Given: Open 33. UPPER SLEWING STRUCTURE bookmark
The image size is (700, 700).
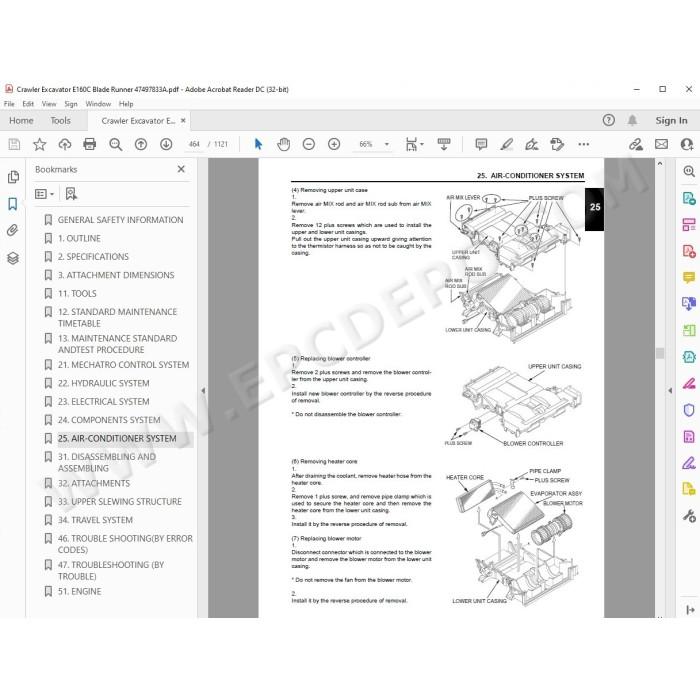Looking at the screenshot, I should (120, 502).
